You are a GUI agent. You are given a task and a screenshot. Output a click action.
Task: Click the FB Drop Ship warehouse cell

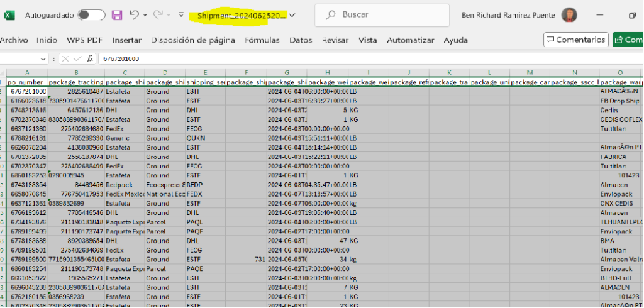(x=619, y=101)
